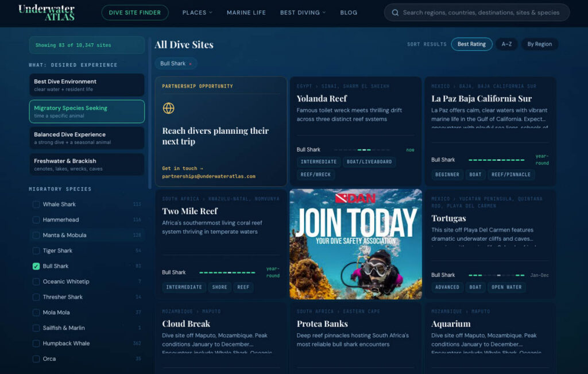Click the DAN logo in the ad
588x374 pixels.
[x=355, y=198]
